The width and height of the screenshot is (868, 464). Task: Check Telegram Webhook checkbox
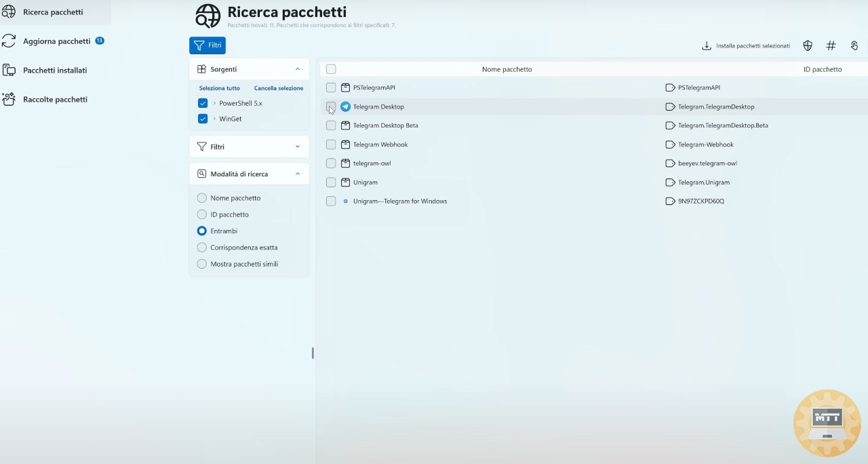(x=331, y=144)
